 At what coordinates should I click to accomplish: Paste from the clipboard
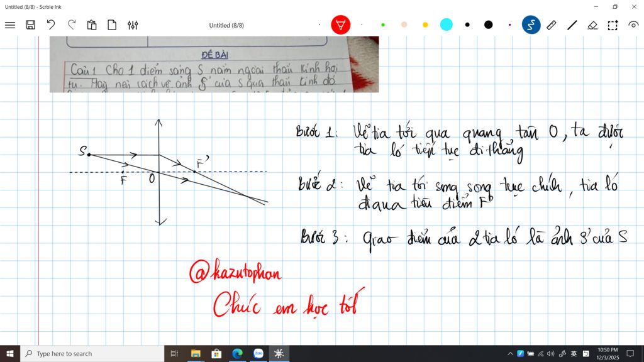92,25
